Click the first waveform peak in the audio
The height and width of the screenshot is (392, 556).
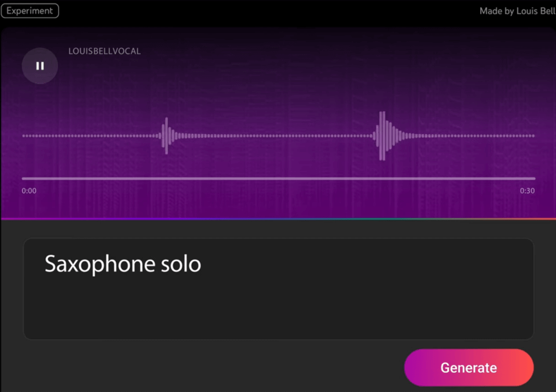point(166,135)
